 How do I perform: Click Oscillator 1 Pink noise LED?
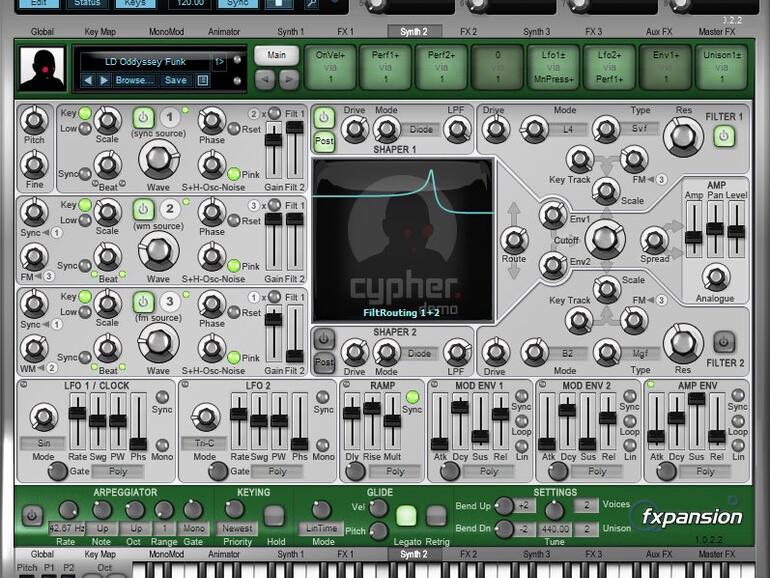click(234, 174)
